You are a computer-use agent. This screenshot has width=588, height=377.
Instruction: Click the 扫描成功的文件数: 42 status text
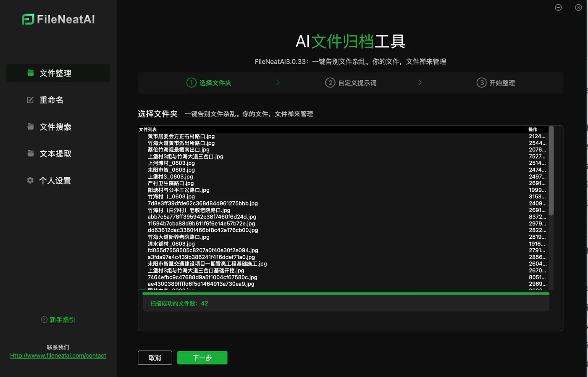tap(179, 303)
